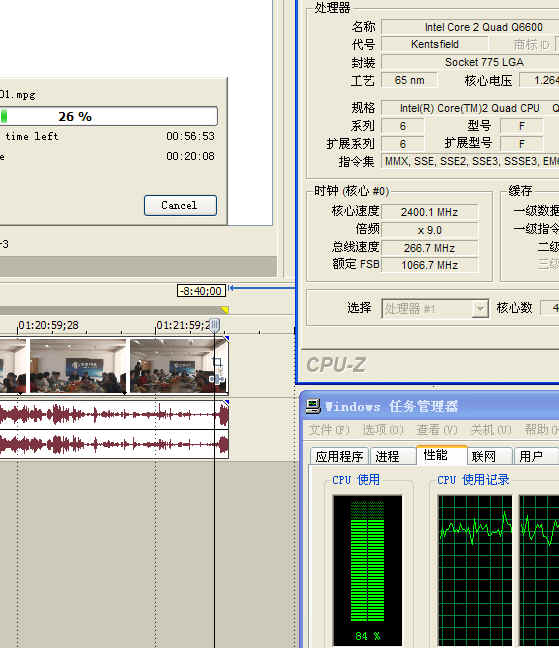Open the 文件(F) menu in Task Manager
Screen dimensions: 559x648
[x=329, y=430]
